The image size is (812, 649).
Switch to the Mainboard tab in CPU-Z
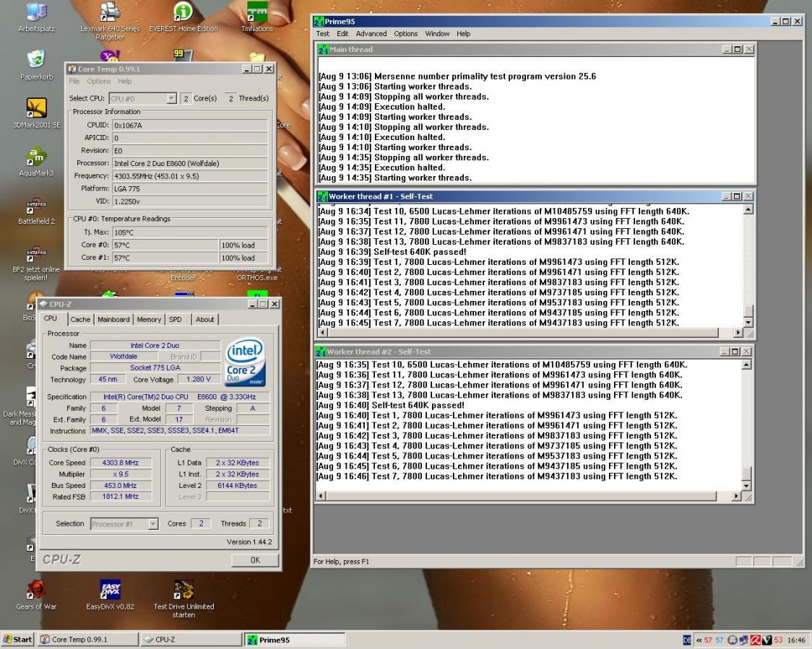coord(113,320)
